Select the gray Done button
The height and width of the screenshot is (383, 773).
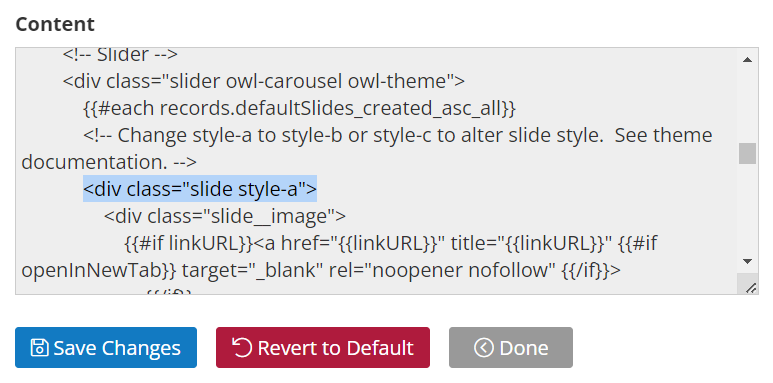pos(511,348)
